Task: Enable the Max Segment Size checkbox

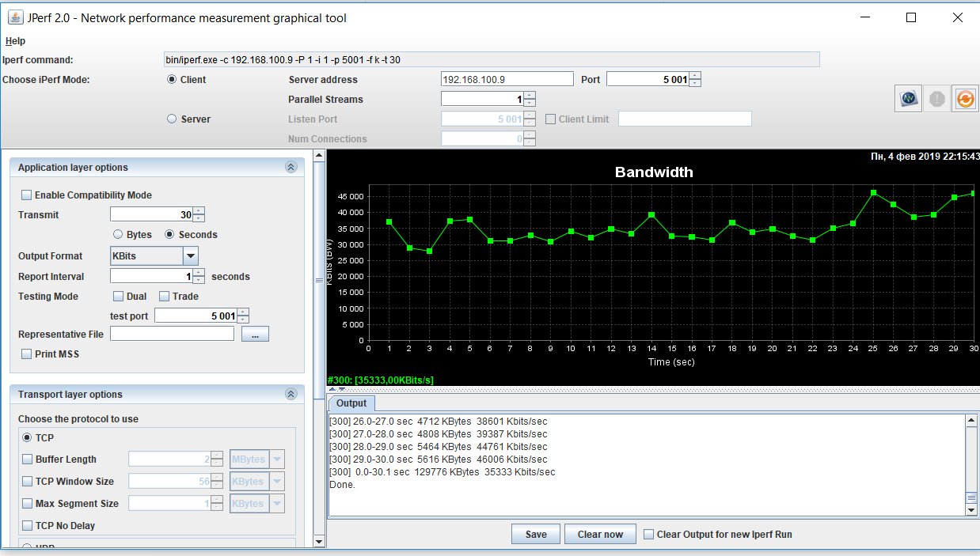Action: coord(28,504)
